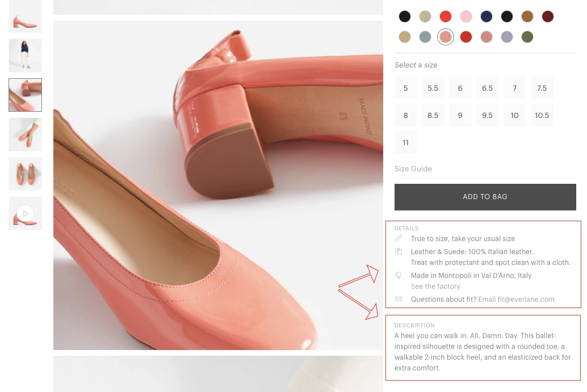Viewport: 587px width, 392px height.
Task: Select the light pink color swatch
Action: coord(466,16)
